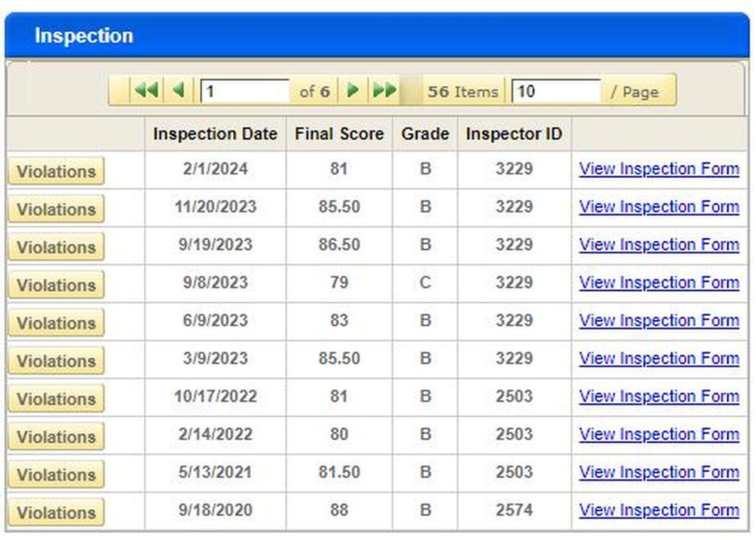Image resolution: width=756 pixels, height=540 pixels.
Task: Go back to the previous page
Action: [x=178, y=90]
